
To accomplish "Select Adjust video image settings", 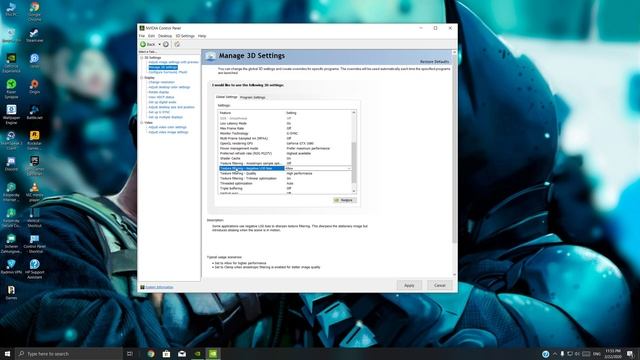I will (x=168, y=132).
